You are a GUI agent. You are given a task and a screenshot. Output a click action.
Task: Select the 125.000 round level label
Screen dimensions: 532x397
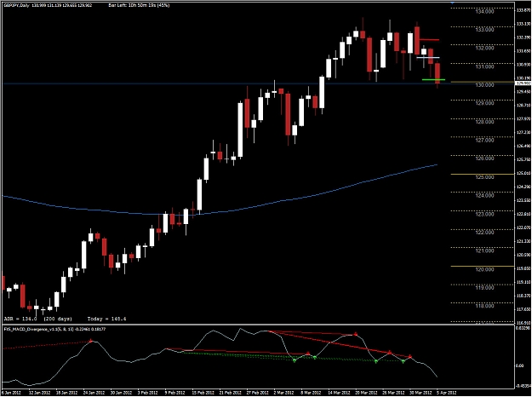[x=485, y=177]
